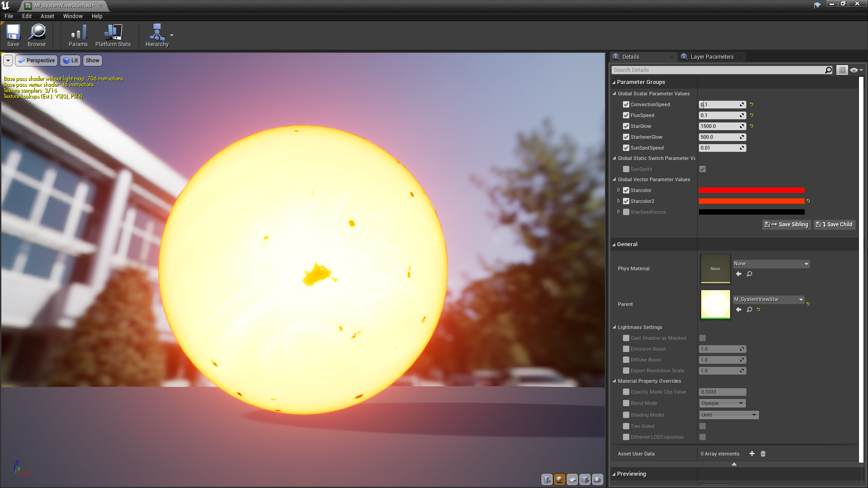Add Asset User Data array element
Viewport: 868px width, 488px height.
coord(752,454)
